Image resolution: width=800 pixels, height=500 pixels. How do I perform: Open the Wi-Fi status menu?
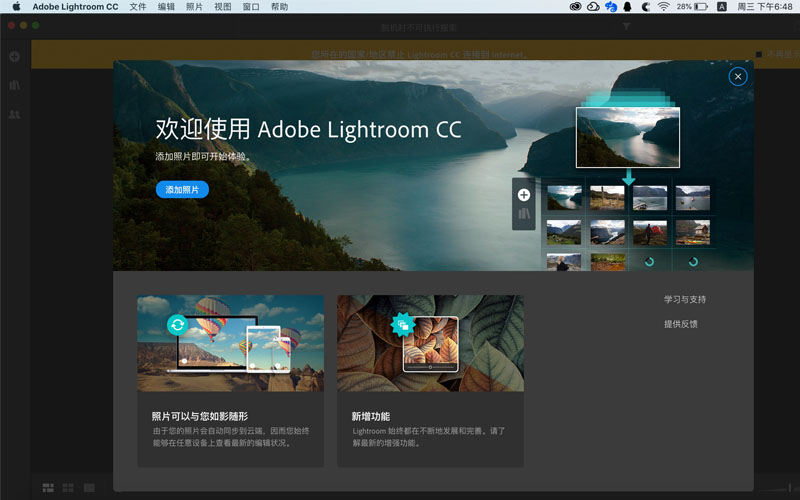pyautogui.click(x=663, y=7)
